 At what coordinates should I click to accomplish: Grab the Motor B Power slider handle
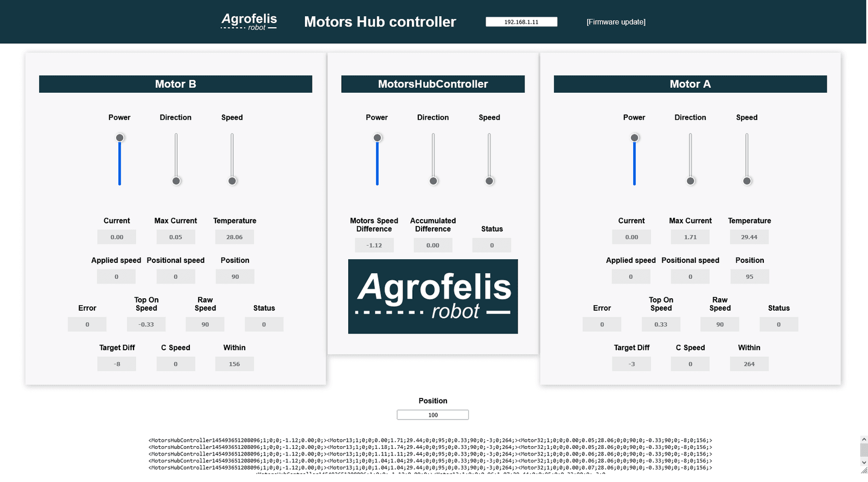click(120, 138)
